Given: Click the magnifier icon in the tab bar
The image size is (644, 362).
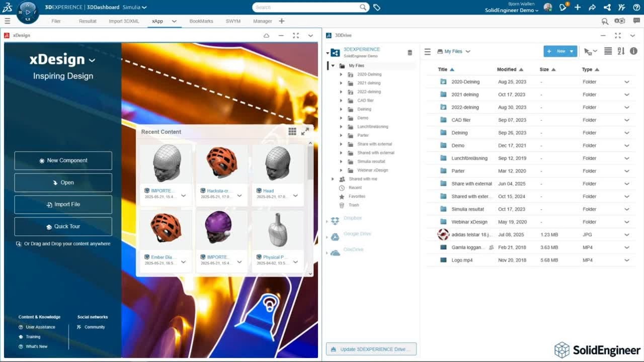Looking at the screenshot, I should pyautogui.click(x=605, y=21).
